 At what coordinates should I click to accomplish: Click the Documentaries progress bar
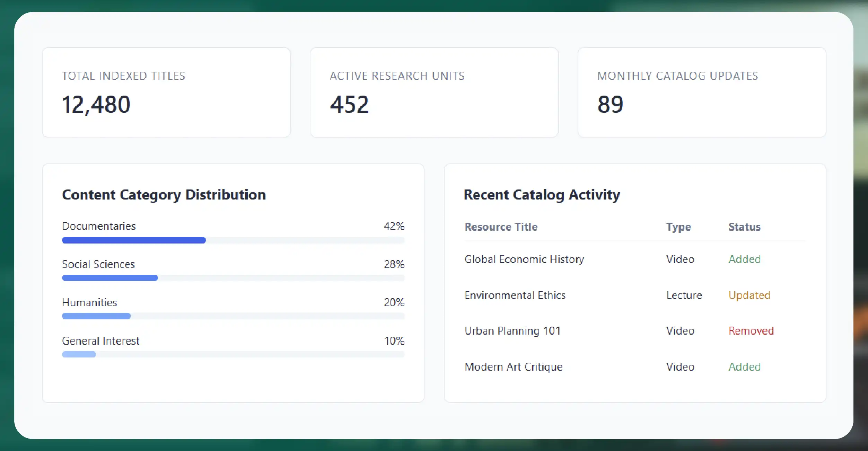click(233, 240)
